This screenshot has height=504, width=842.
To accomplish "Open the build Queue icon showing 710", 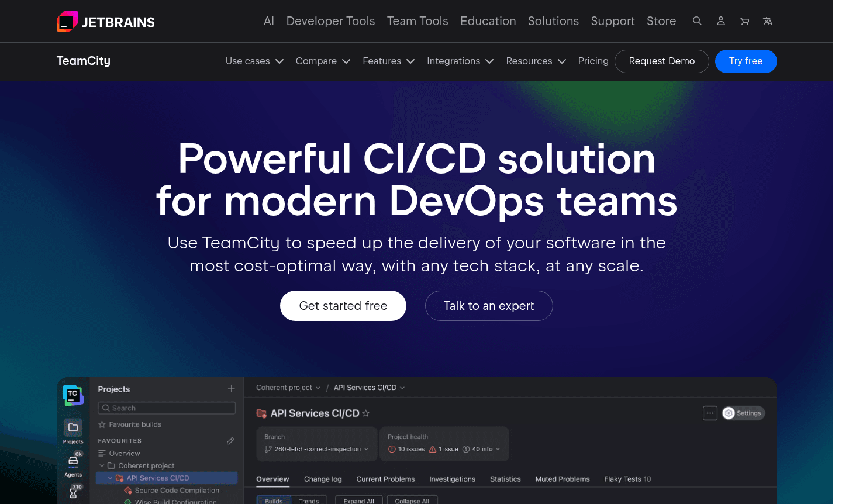I will point(73,493).
